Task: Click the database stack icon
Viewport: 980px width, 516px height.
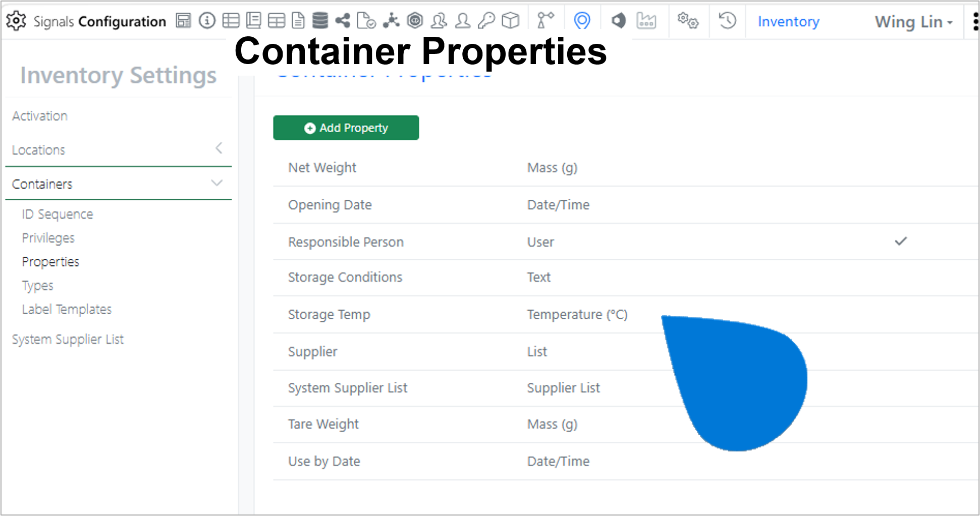Action: [320, 21]
